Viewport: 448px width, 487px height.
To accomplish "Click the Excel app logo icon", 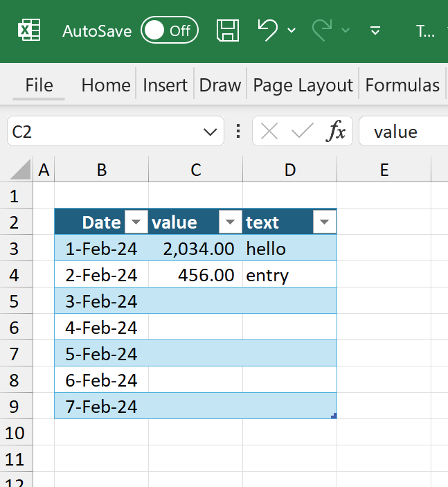I will click(x=29, y=30).
